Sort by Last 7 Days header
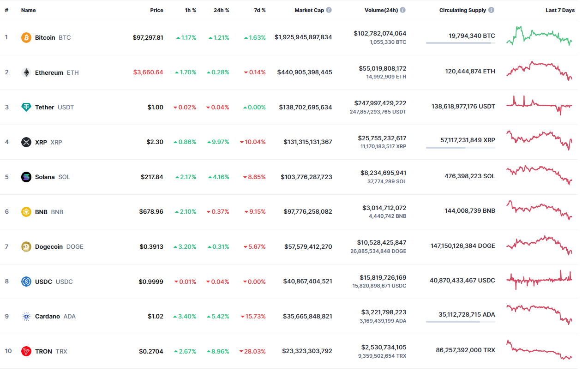 (x=560, y=10)
